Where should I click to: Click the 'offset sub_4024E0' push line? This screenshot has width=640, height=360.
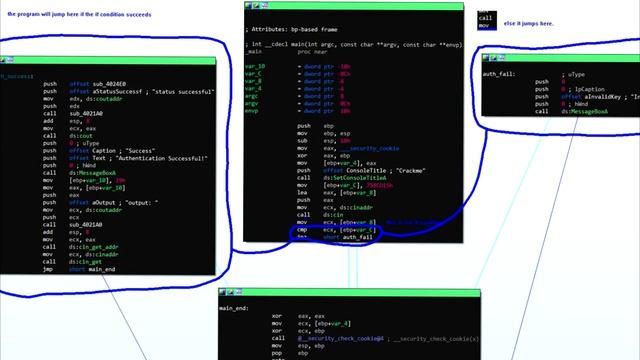pyautogui.click(x=84, y=84)
